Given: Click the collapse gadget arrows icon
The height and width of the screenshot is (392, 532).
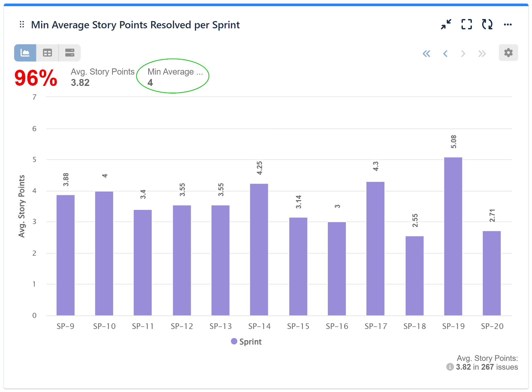Looking at the screenshot, I should pyautogui.click(x=446, y=24).
